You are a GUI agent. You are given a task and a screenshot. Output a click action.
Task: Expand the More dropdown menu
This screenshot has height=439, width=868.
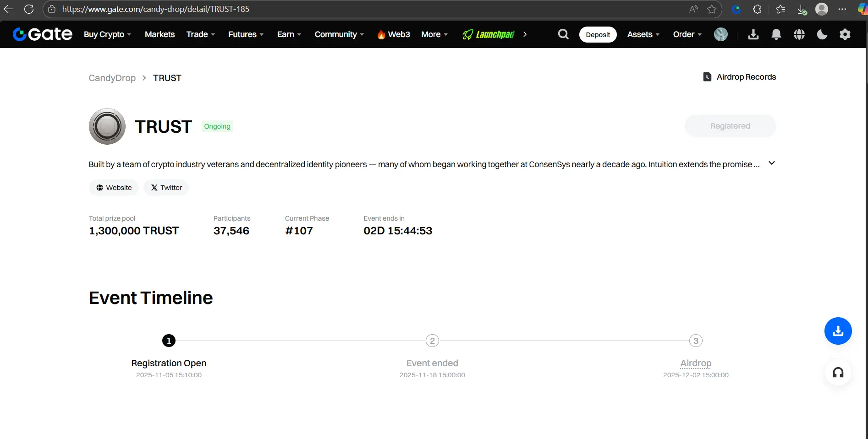click(435, 34)
